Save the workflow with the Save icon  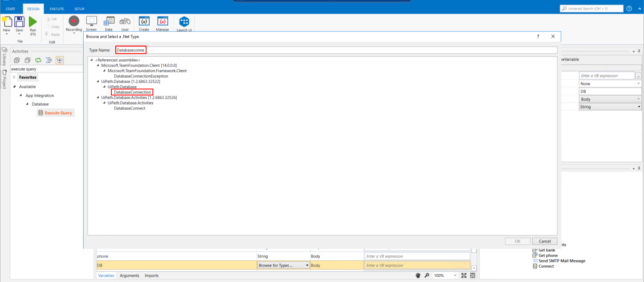pyautogui.click(x=19, y=22)
